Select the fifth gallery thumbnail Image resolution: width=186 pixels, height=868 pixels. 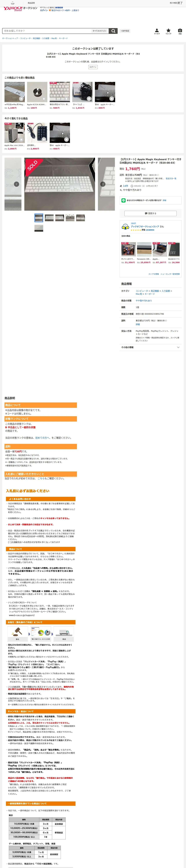(81, 218)
